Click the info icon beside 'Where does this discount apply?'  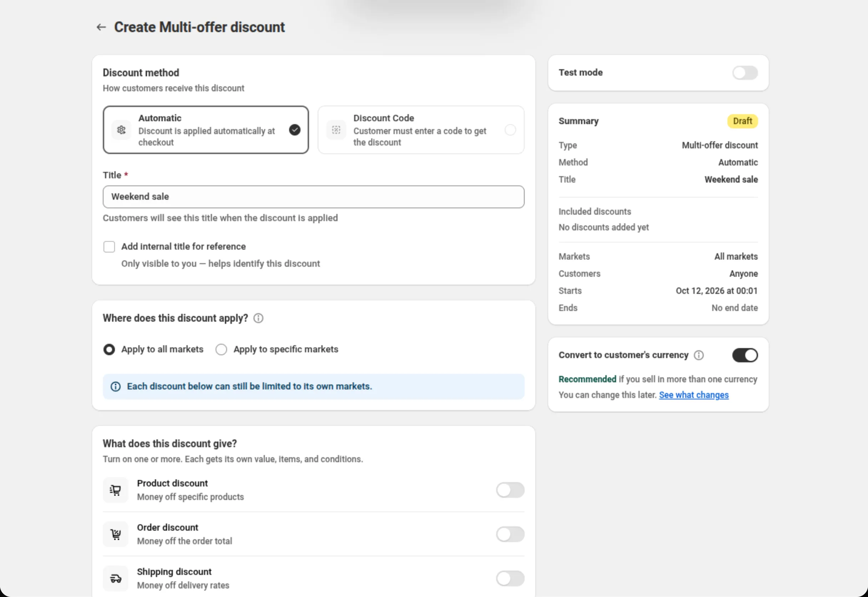tap(258, 318)
